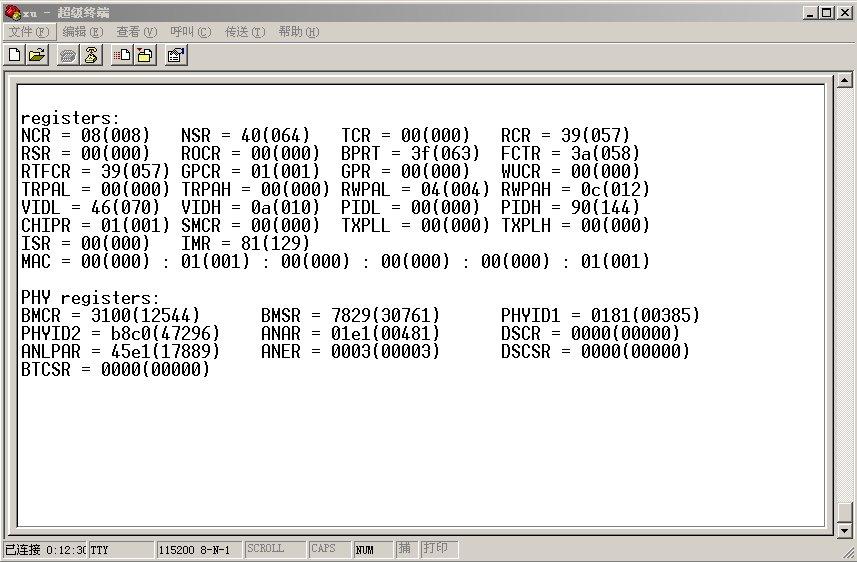857x562 pixels.
Task: Click the 'NSR = 40(064)' value
Action: (x=245, y=136)
